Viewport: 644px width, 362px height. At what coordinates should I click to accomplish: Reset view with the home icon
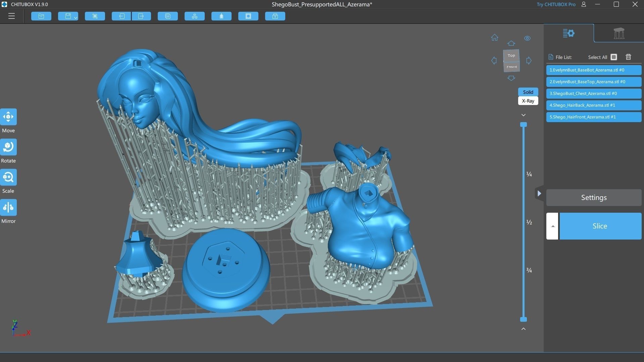click(x=495, y=38)
